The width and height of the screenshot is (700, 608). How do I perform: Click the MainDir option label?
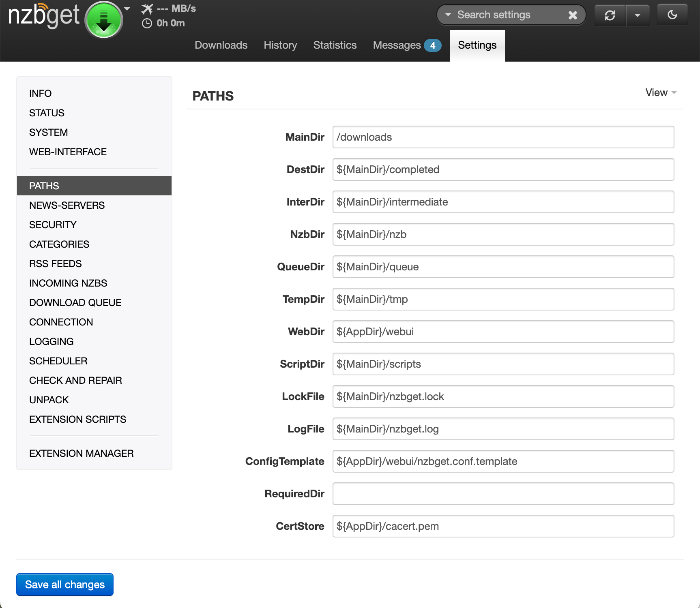(x=305, y=137)
